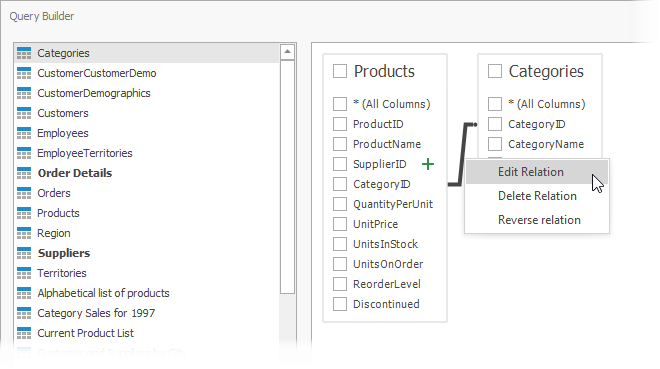Screen dimensions: 660x369
Task: Tick the CategoryID checkbox in Categories table
Action: (x=495, y=124)
